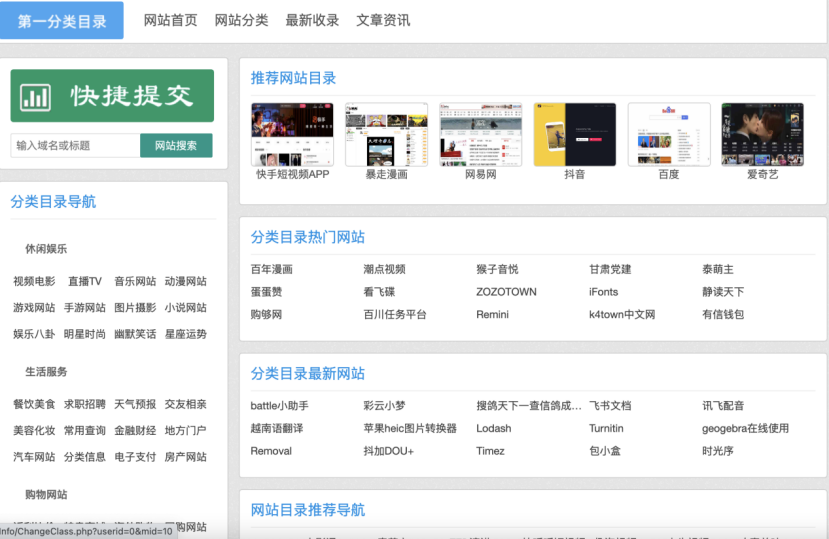Viewport: 829px width, 539px height.
Task: Go to 最新收录 in navigation
Action: (312, 21)
